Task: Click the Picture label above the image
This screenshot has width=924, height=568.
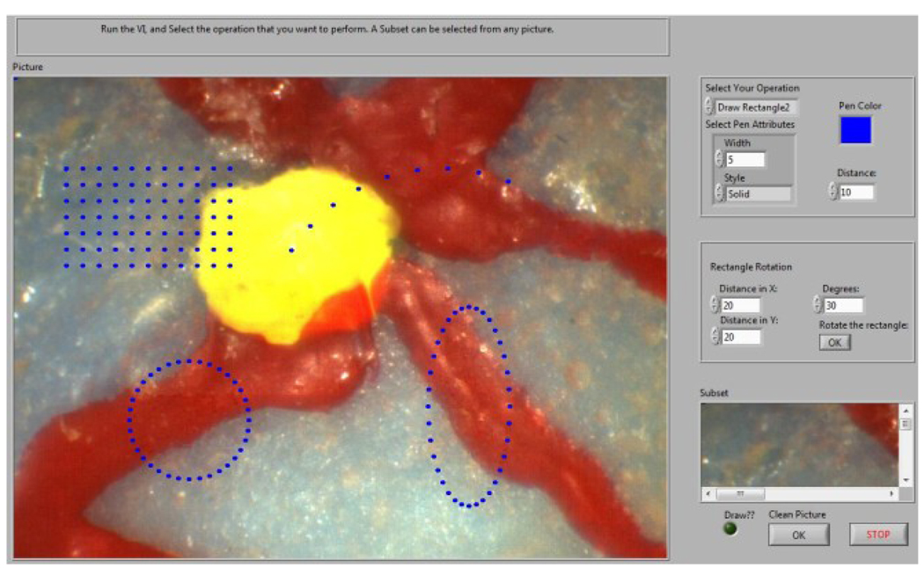Action: tap(27, 67)
